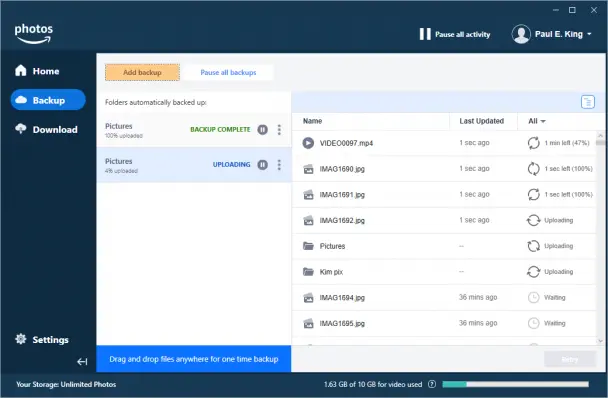
Task: Click the Pause all backups button
Action: (x=228, y=73)
